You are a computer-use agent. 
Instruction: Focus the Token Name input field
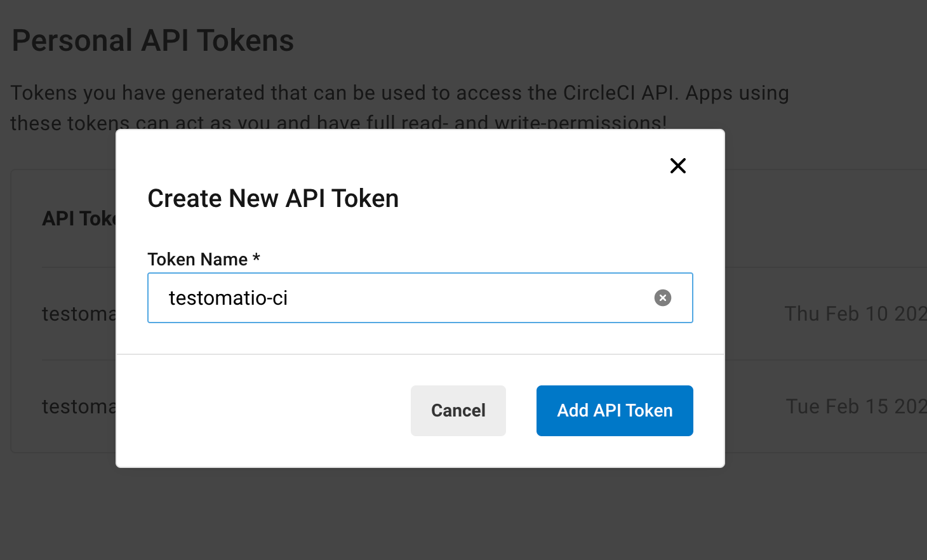[x=420, y=298]
